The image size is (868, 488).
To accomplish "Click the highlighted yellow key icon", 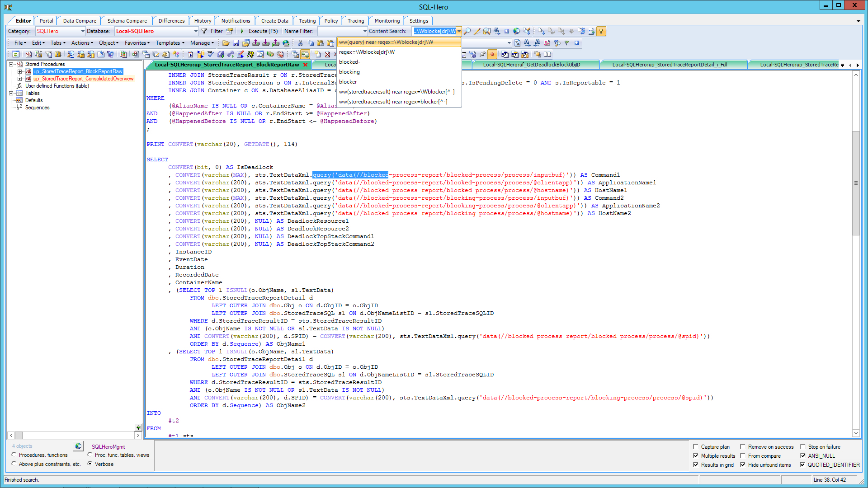I will 601,31.
